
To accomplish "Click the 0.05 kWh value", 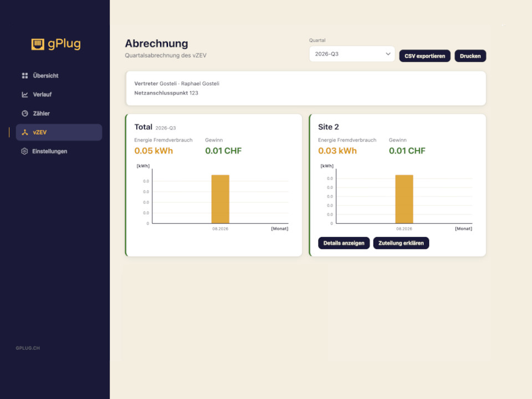I will pyautogui.click(x=154, y=151).
